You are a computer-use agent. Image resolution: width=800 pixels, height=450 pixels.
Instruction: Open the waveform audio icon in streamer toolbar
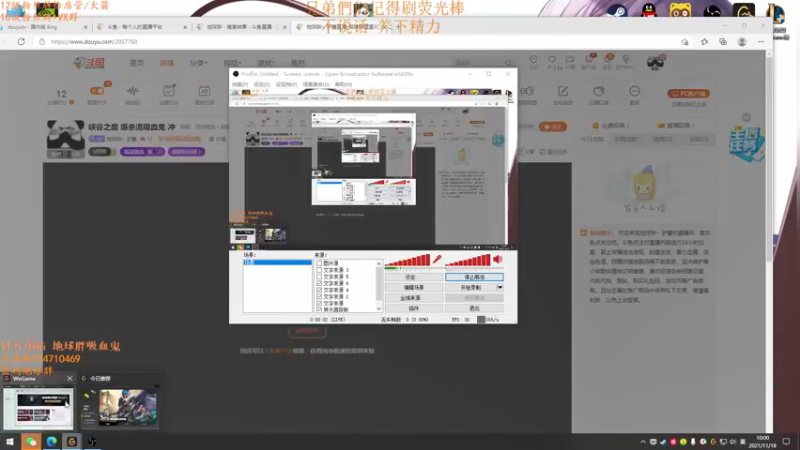pyautogui.click(x=133, y=91)
